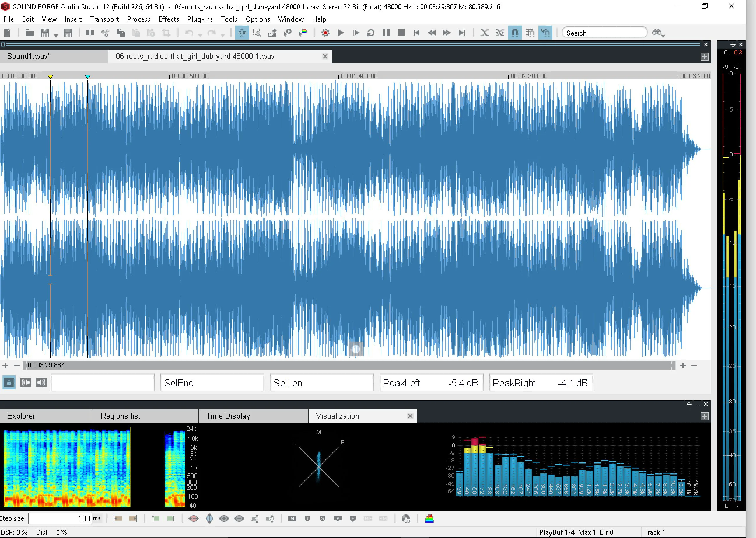Play the loaded audio file

click(x=341, y=33)
